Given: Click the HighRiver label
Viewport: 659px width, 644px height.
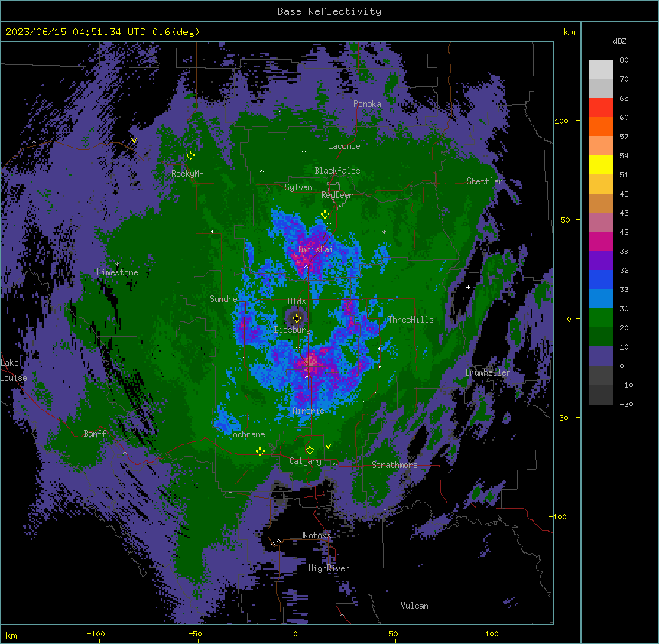Looking at the screenshot, I should 329,568.
